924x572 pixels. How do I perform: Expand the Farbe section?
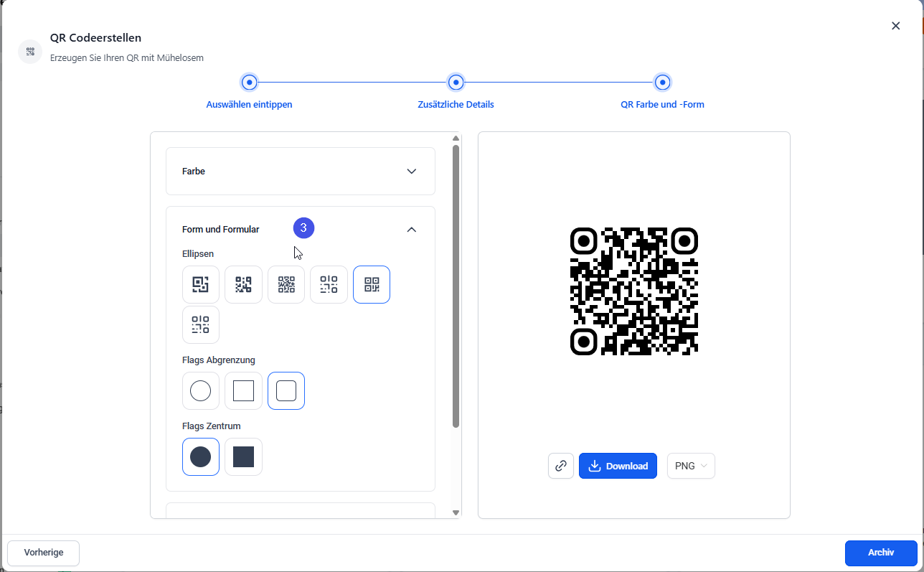point(301,172)
